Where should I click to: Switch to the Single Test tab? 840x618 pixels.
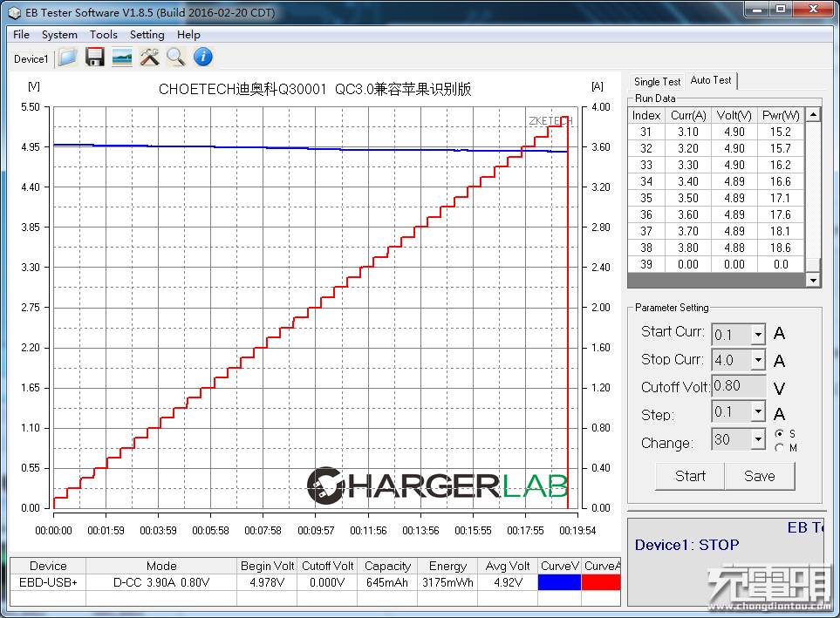(657, 82)
